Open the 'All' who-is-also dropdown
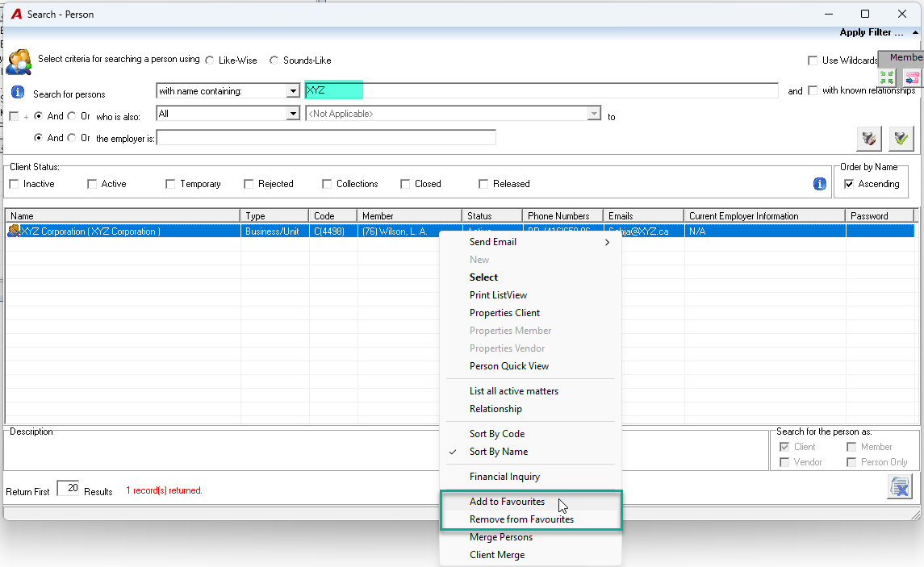Screen dimensions: 924x567 click(293, 113)
